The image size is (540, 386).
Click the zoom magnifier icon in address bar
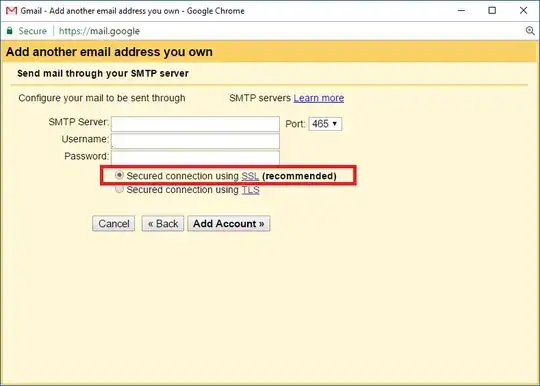point(530,31)
